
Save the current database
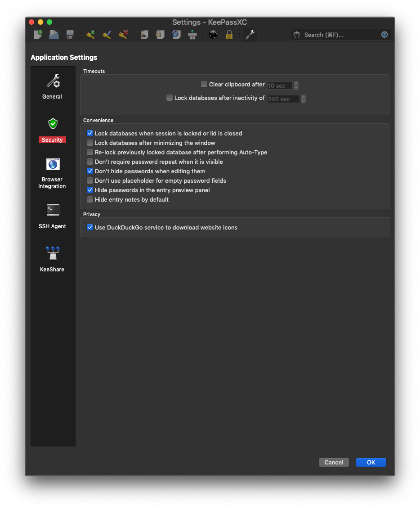pos(69,34)
